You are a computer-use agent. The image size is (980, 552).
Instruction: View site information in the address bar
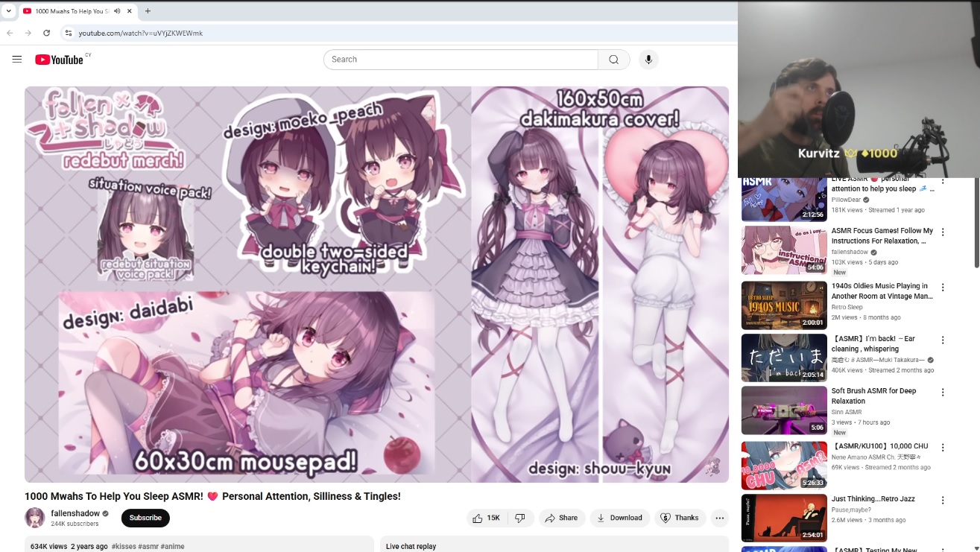[68, 33]
